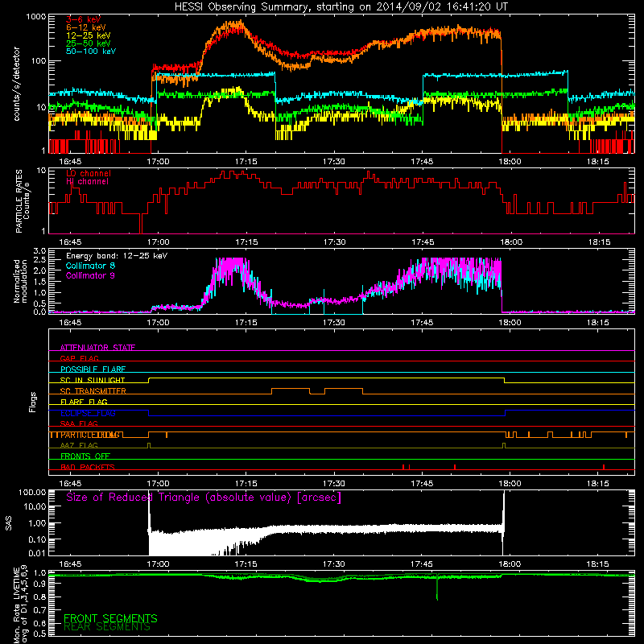Click the 'Mon. Rate LIVETIME' y-axis label
The height and width of the screenshot is (644, 644).
pyautogui.click(x=20, y=604)
